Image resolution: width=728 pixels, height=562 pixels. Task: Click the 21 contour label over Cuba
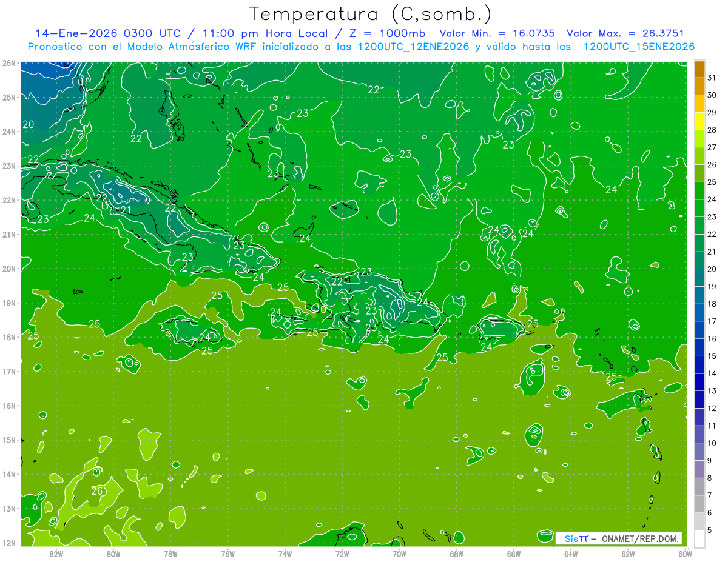coord(126,210)
